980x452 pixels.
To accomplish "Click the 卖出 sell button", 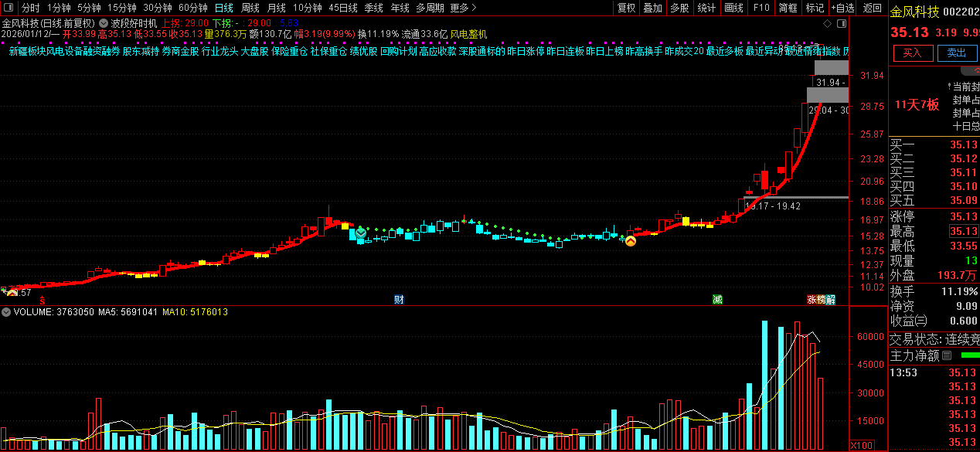I will tap(957, 53).
